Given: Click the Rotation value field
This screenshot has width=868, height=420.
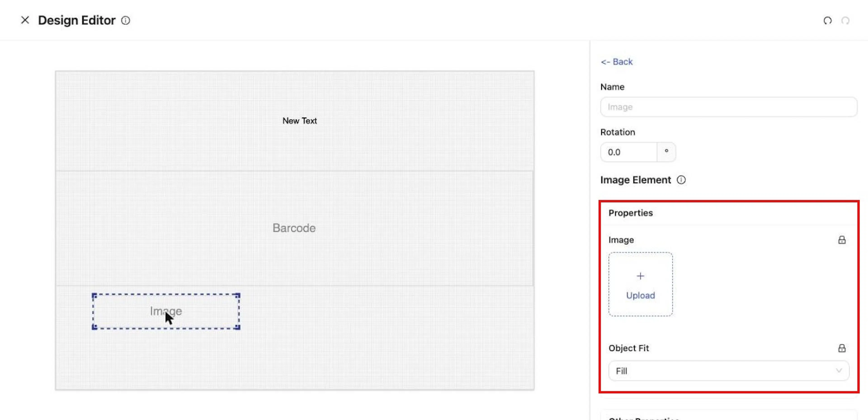Looking at the screenshot, I should tap(629, 152).
